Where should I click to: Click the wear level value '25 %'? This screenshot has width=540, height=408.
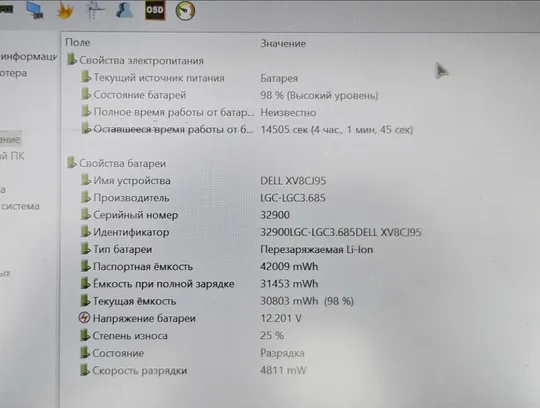(272, 335)
